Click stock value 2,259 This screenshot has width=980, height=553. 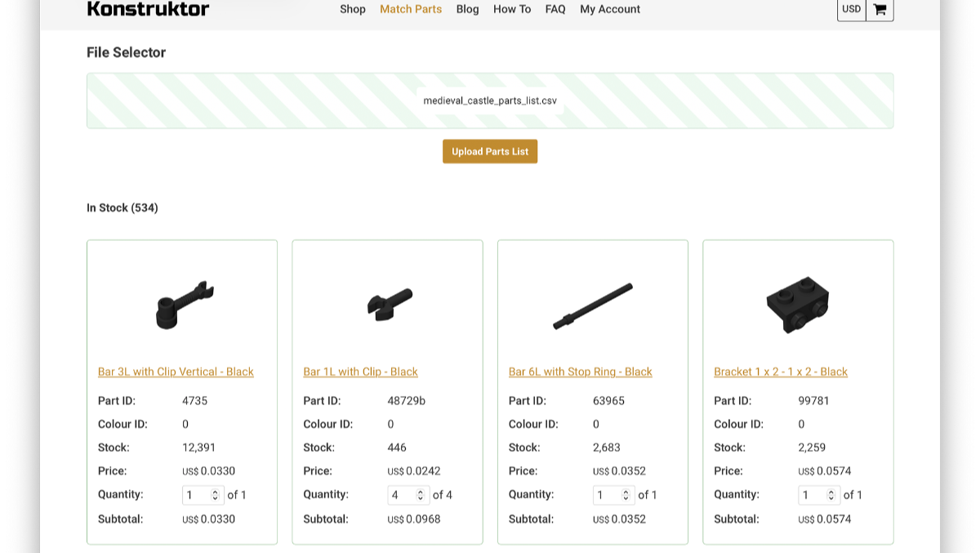(x=812, y=448)
